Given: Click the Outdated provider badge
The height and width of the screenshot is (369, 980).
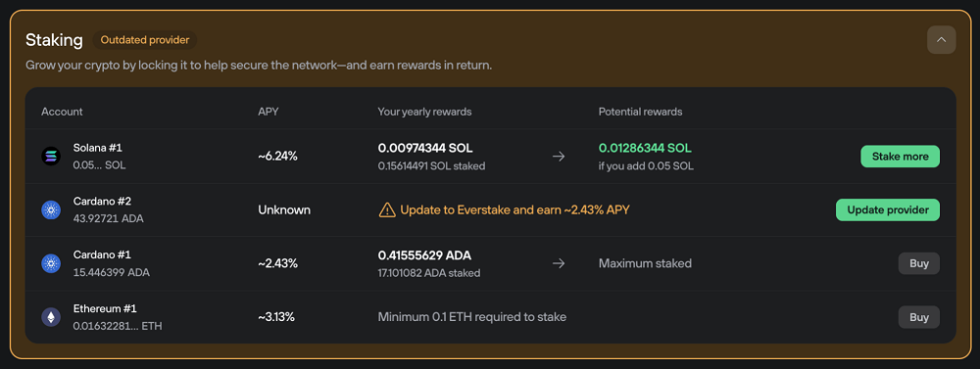Looking at the screenshot, I should (x=145, y=40).
